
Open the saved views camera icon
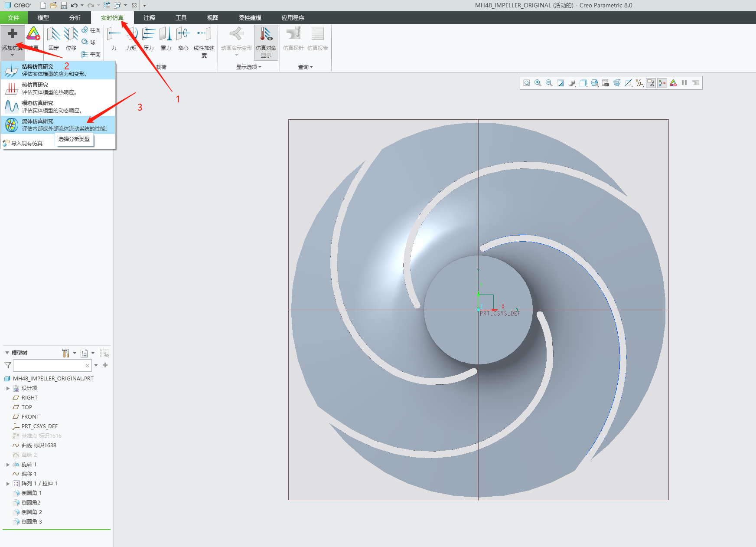pos(606,83)
